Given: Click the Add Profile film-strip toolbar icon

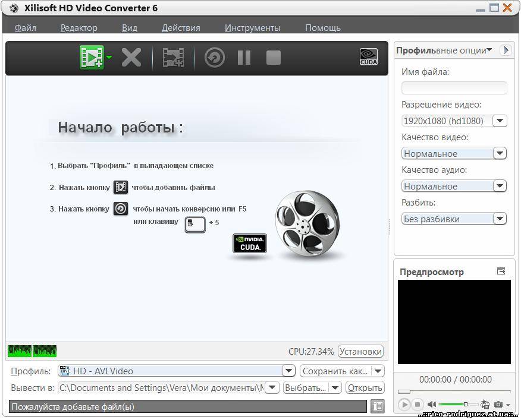Looking at the screenshot, I should (x=173, y=58).
